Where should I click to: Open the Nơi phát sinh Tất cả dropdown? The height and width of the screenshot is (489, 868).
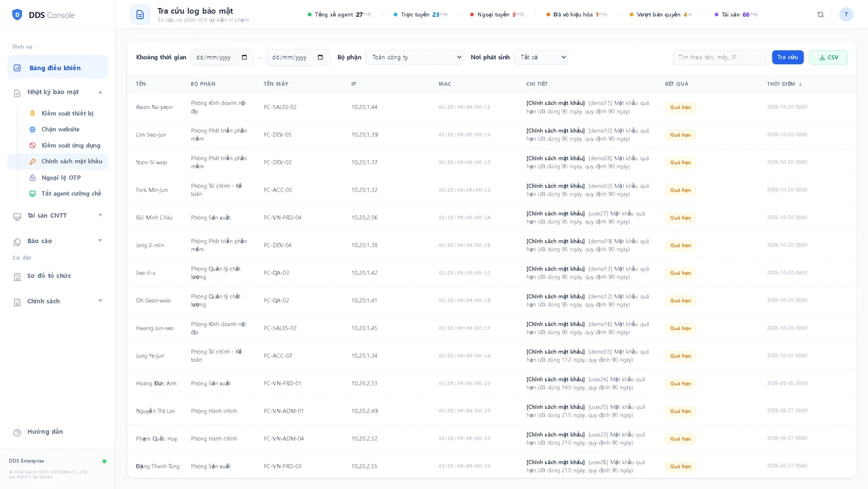click(541, 58)
